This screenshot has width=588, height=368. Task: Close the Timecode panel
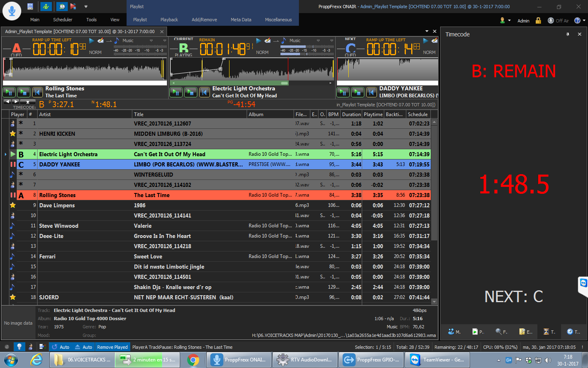(x=579, y=34)
